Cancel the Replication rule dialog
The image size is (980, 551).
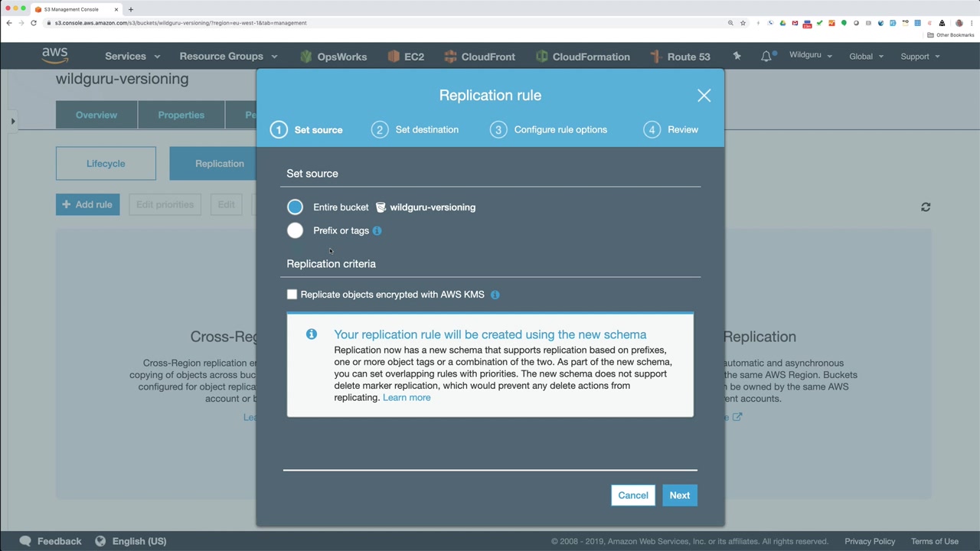(x=633, y=495)
